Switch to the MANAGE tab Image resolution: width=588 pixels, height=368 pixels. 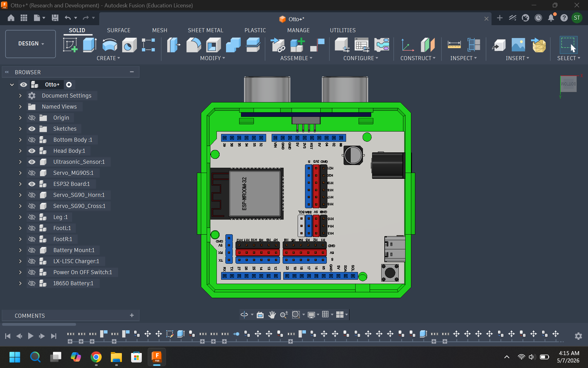[x=298, y=30]
